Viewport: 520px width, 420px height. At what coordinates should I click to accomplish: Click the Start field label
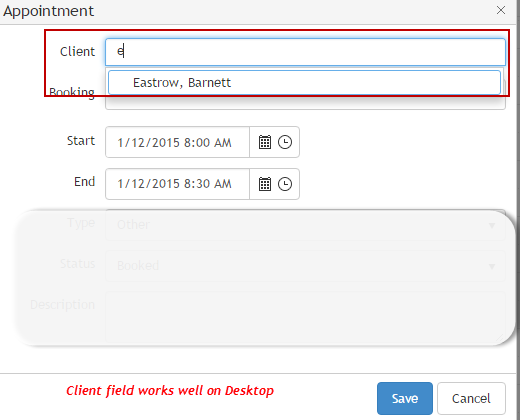click(81, 141)
